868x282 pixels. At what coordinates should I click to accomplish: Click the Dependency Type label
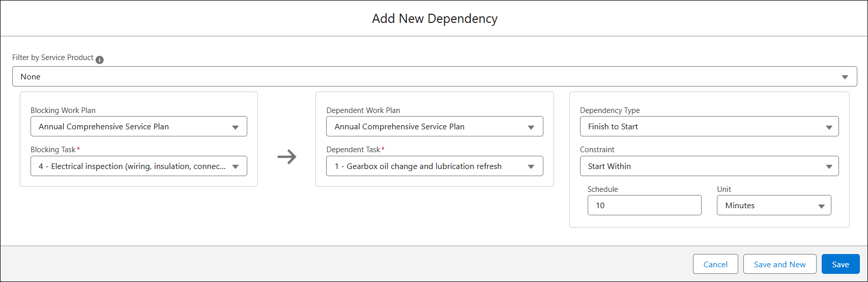[610, 110]
